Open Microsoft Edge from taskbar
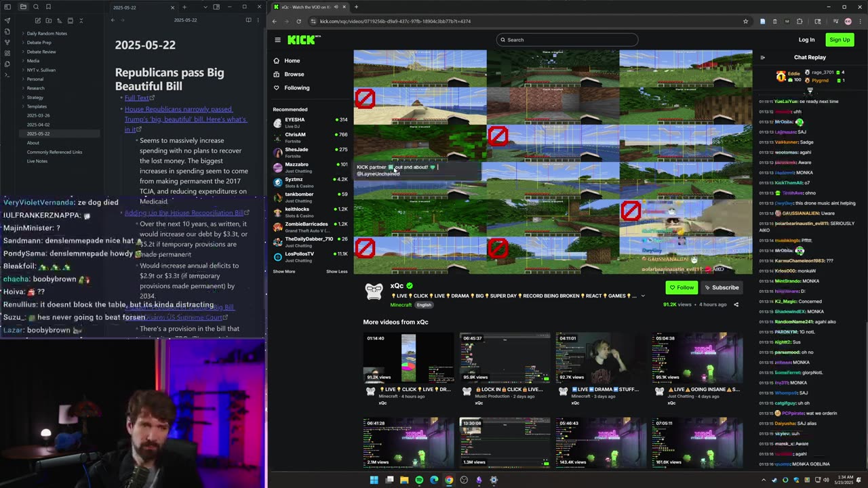 coord(434,480)
